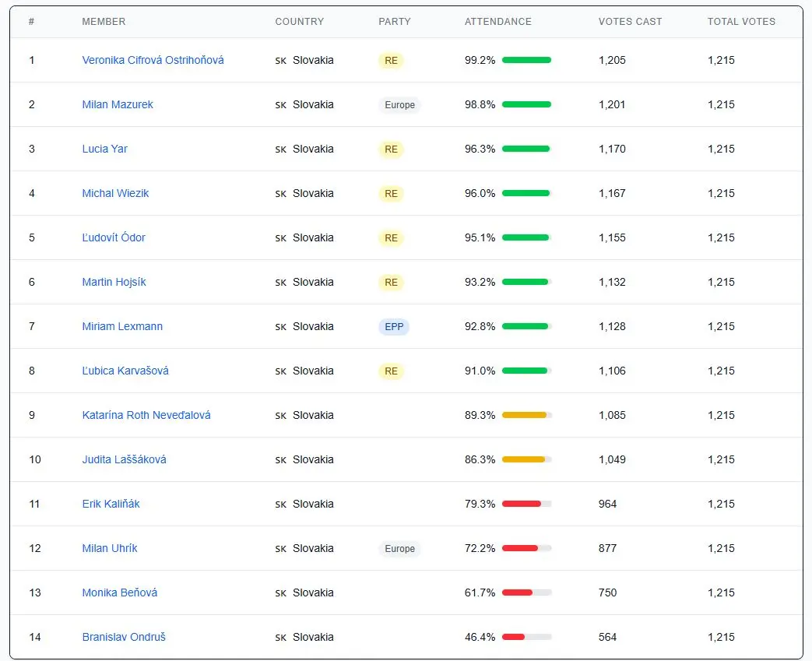Select member Michal Wiezik

point(115,193)
